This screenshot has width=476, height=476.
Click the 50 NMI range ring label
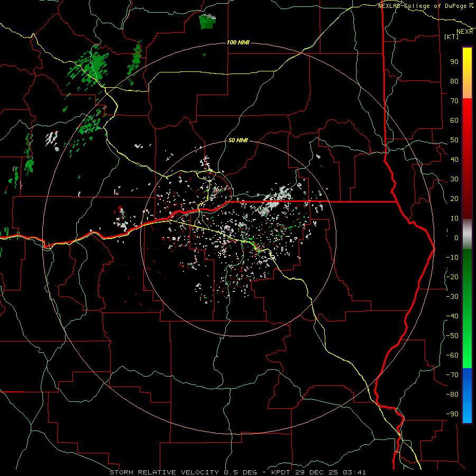click(238, 140)
